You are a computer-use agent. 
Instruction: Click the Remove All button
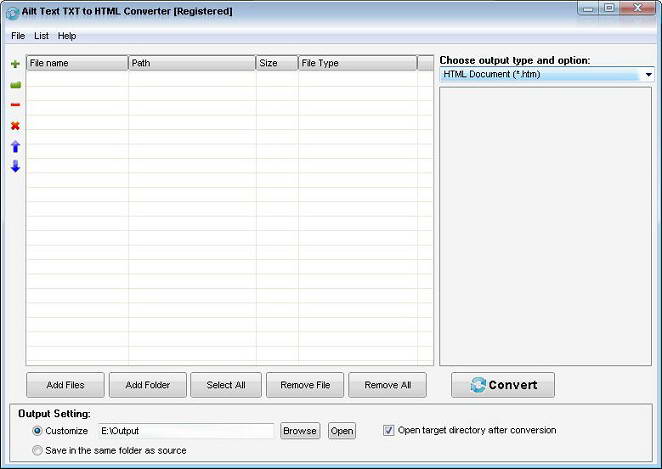388,385
